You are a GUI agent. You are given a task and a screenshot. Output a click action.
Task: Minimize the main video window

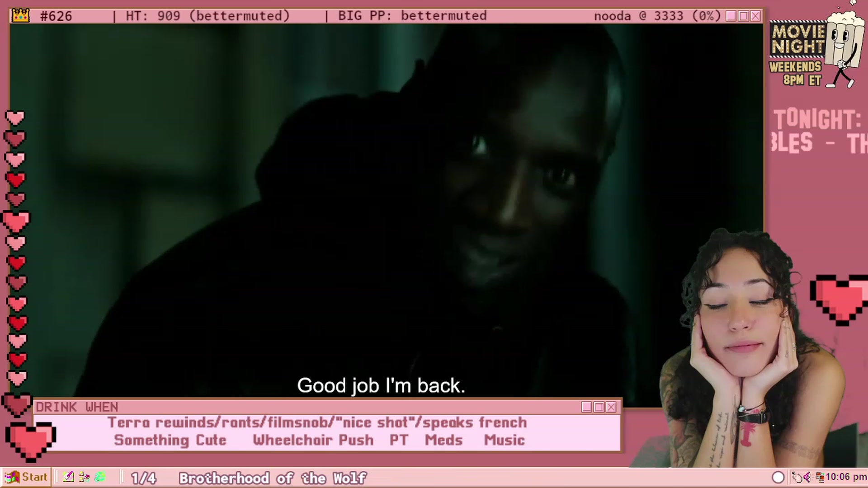[731, 16]
